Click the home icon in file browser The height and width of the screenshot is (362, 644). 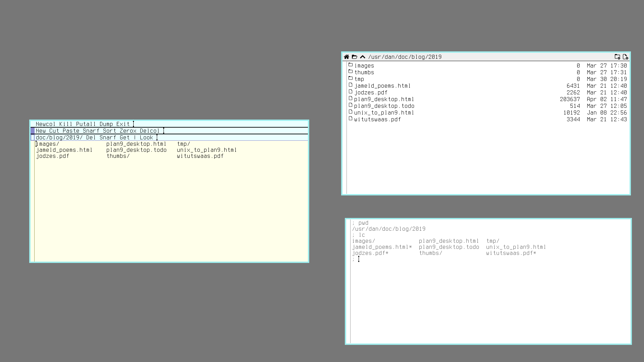click(x=347, y=57)
